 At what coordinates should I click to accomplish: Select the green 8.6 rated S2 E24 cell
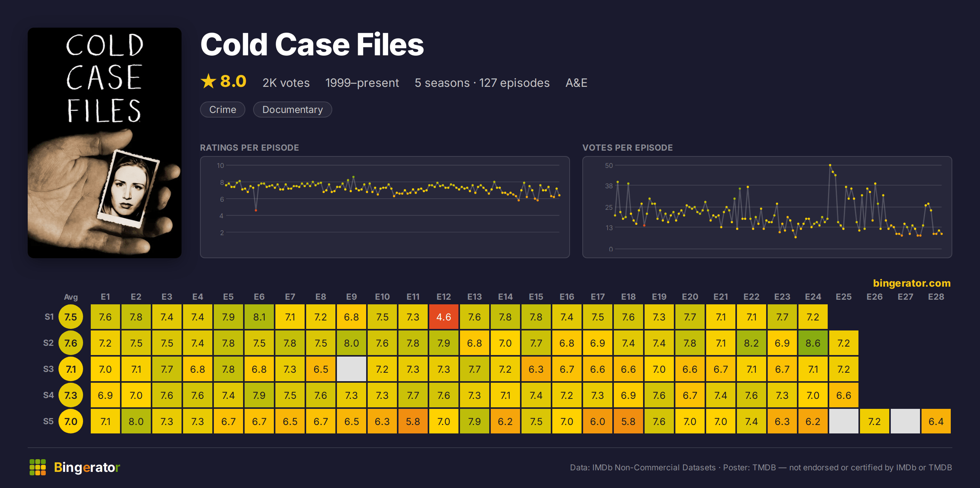tap(813, 343)
